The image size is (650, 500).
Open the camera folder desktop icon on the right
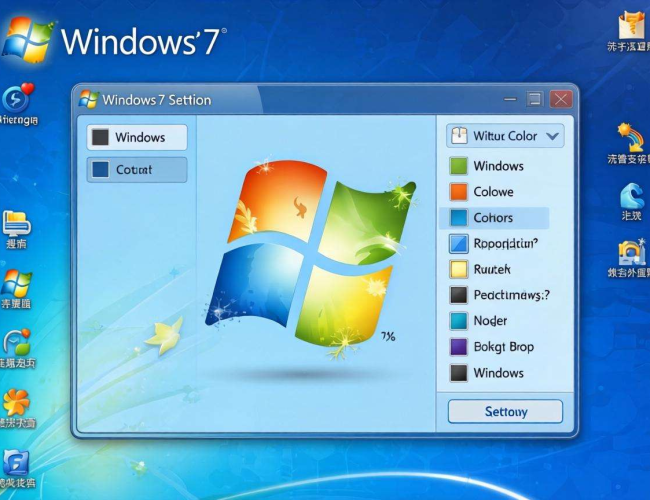632,252
